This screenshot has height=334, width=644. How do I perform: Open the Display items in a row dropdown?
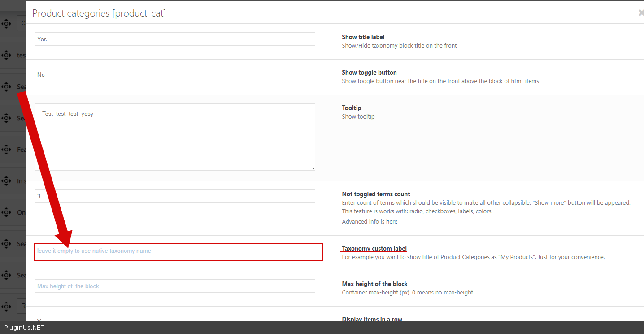pyautogui.click(x=175, y=318)
